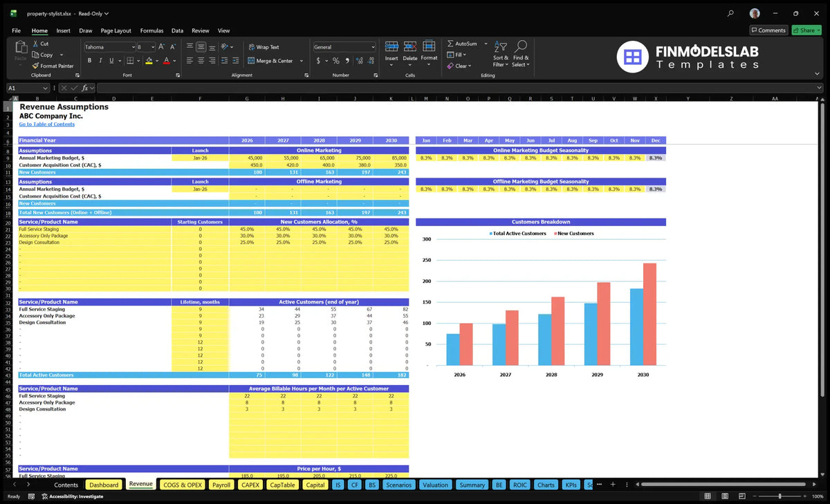Open the Dashboard sheet tab

tap(104, 485)
